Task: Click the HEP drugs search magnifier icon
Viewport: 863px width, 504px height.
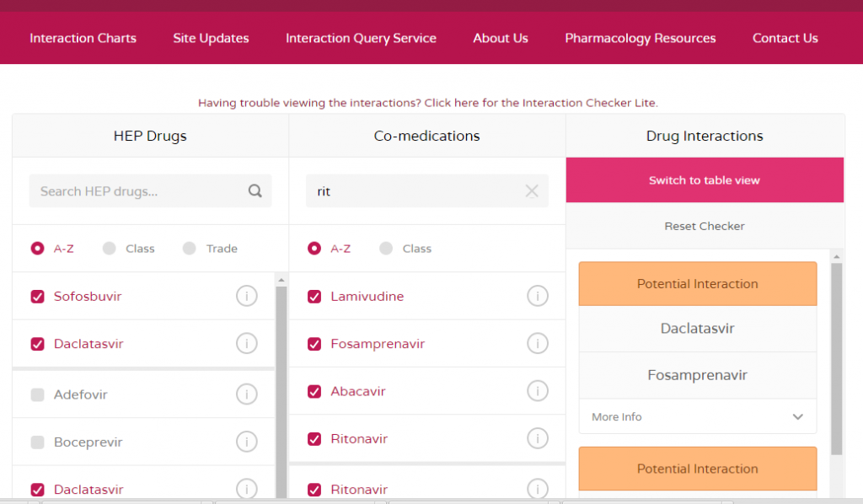Action: [x=255, y=191]
